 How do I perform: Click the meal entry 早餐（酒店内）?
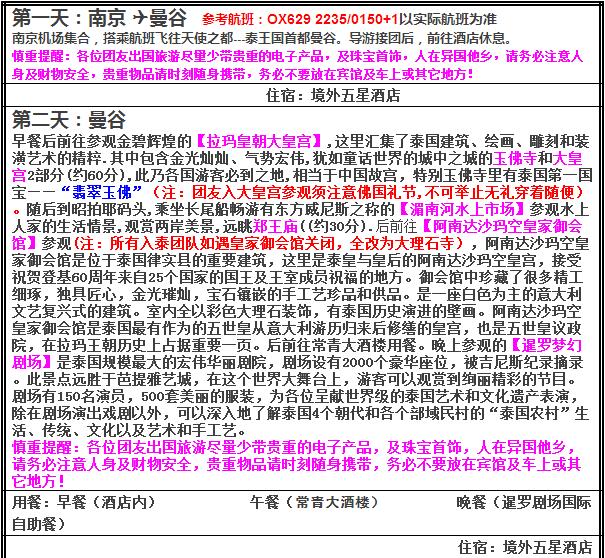[x=106, y=502]
